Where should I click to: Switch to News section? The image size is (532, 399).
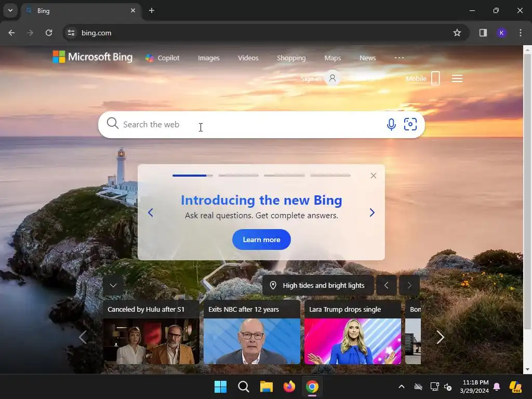point(367,58)
